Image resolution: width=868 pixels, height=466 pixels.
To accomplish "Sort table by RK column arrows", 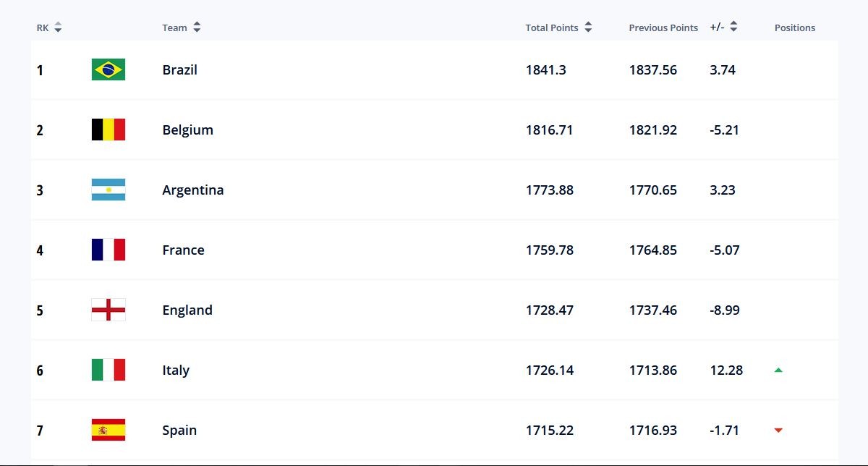I will pyautogui.click(x=58, y=27).
